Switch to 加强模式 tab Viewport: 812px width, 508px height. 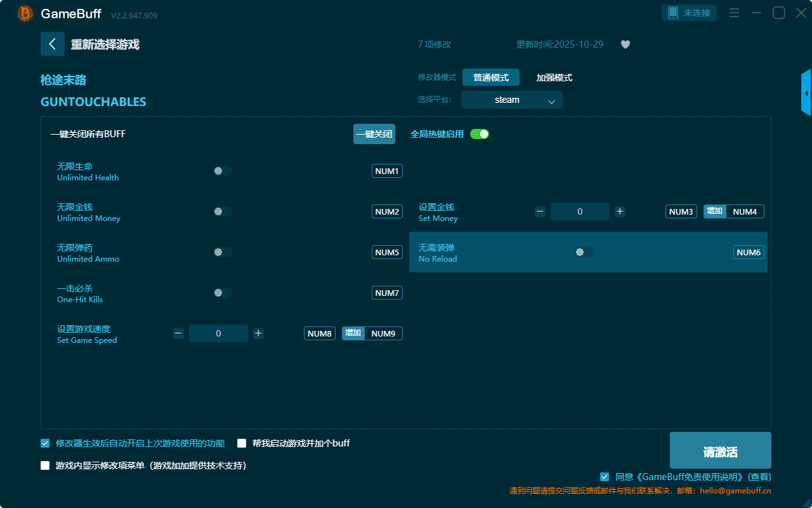click(x=554, y=77)
